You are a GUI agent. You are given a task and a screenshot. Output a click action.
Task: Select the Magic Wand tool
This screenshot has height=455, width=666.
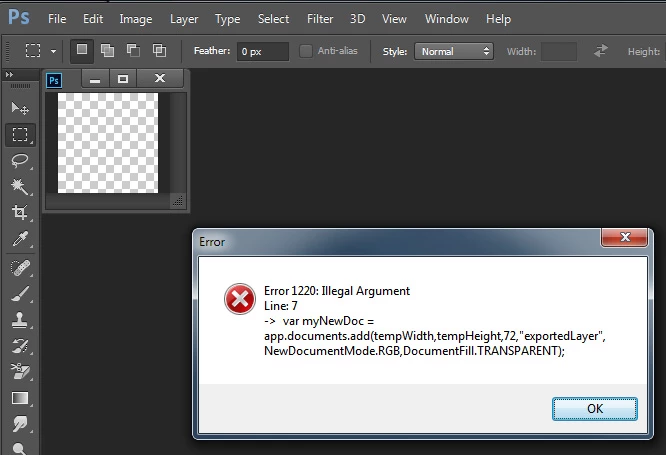[20, 187]
